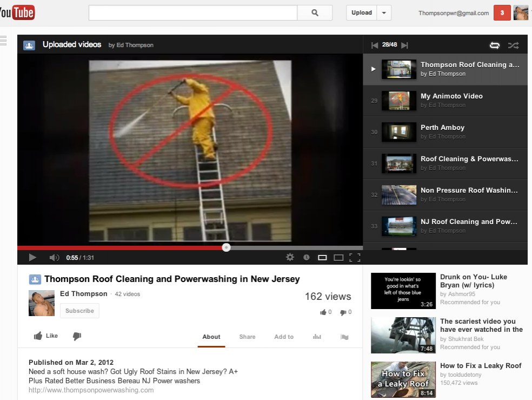The width and height of the screenshot is (532, 400).
Task: Click the video progress scrubber handle
Action: coord(227,247)
